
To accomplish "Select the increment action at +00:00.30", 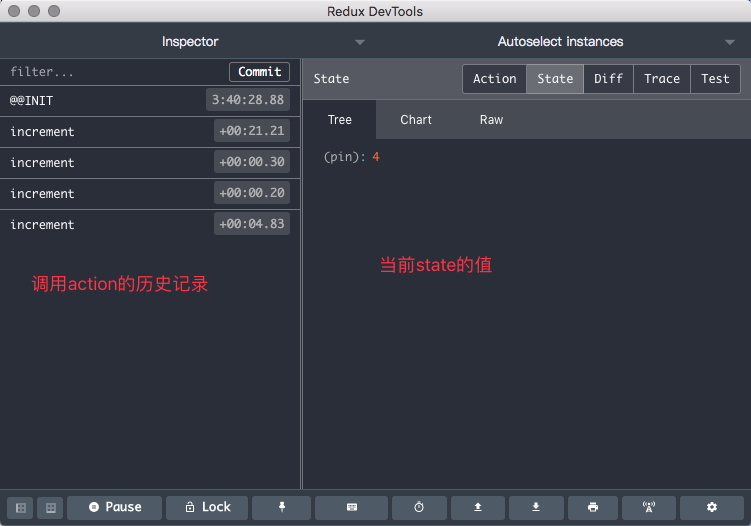I will pyautogui.click(x=150, y=163).
